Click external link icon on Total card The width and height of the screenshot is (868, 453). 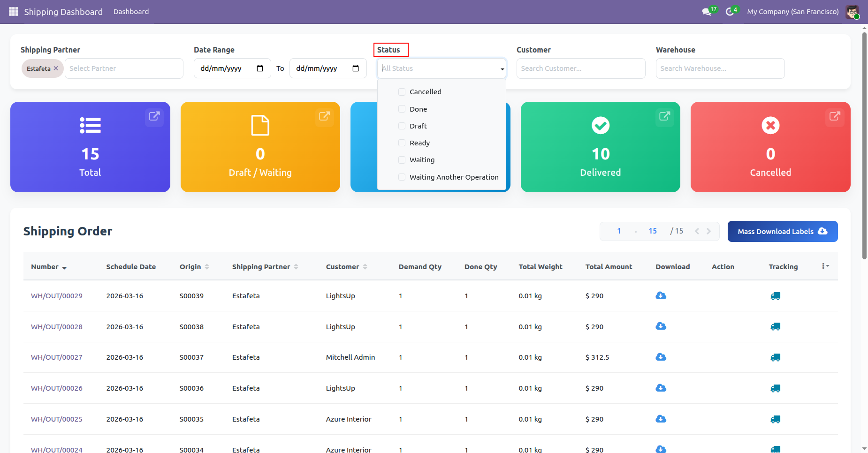tap(154, 116)
